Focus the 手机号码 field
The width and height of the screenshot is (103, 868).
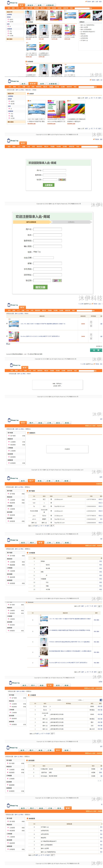pos(48,269)
